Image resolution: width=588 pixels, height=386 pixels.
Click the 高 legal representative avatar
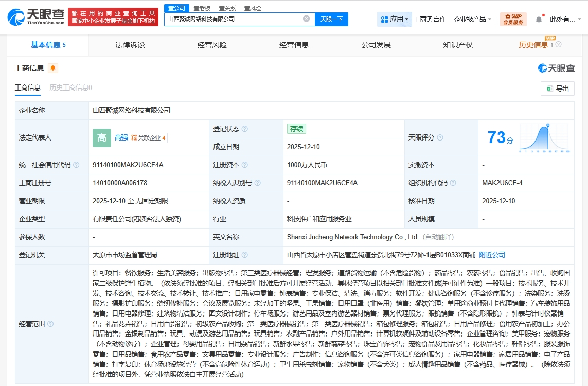pos(101,137)
